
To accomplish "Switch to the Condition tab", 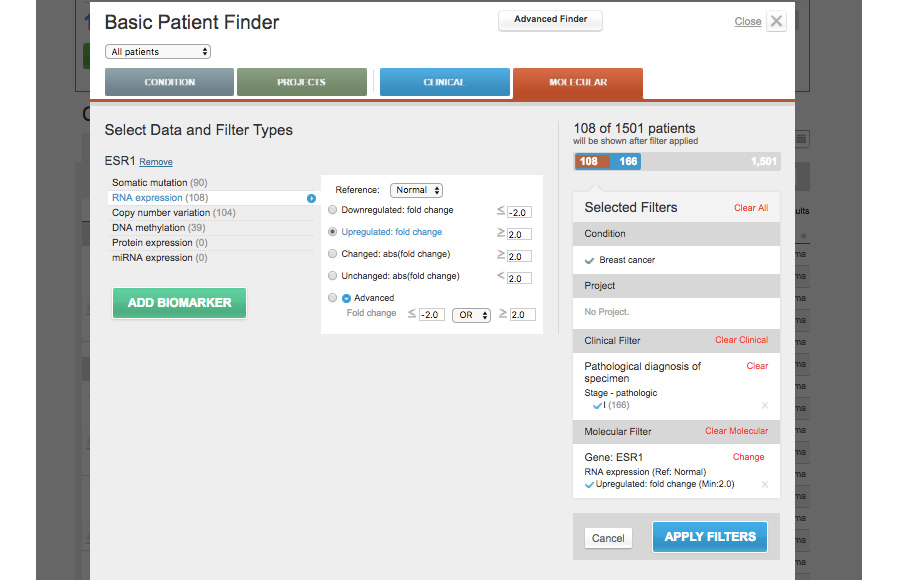I will 169,82.
